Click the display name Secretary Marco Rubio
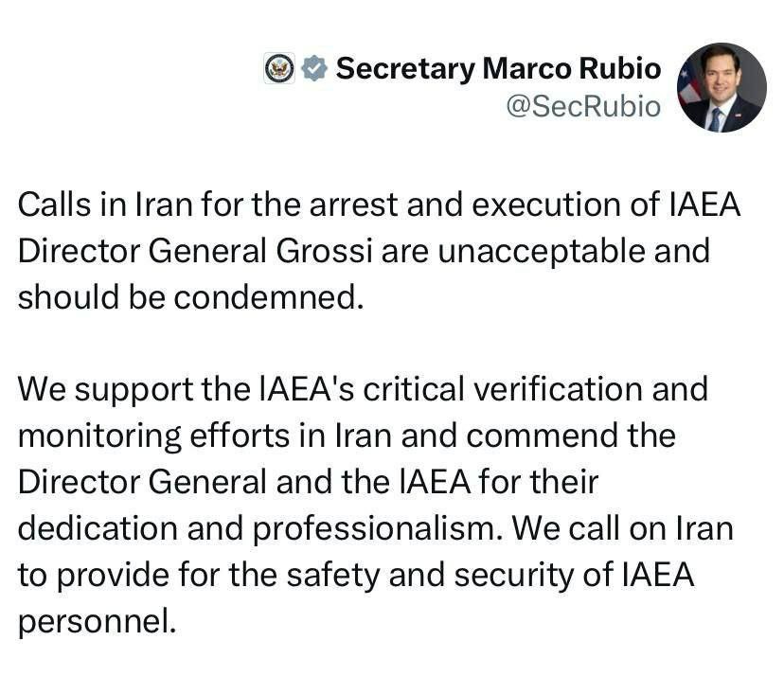The height and width of the screenshot is (676, 784). point(498,68)
